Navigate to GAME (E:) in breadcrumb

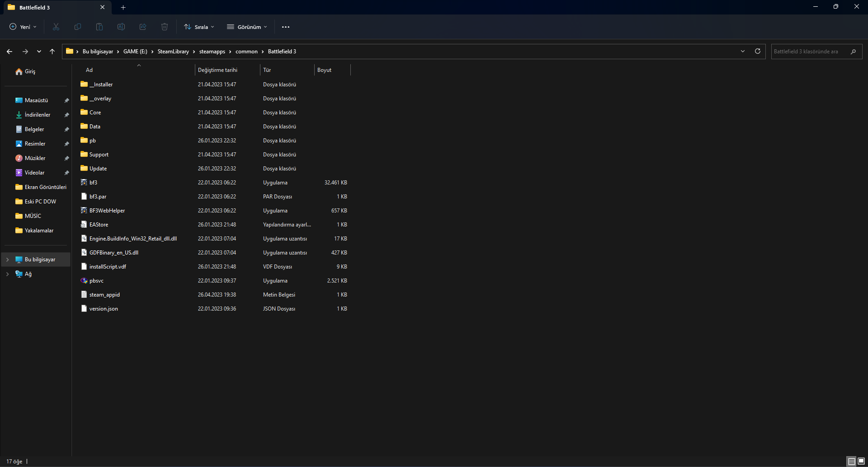(x=135, y=52)
